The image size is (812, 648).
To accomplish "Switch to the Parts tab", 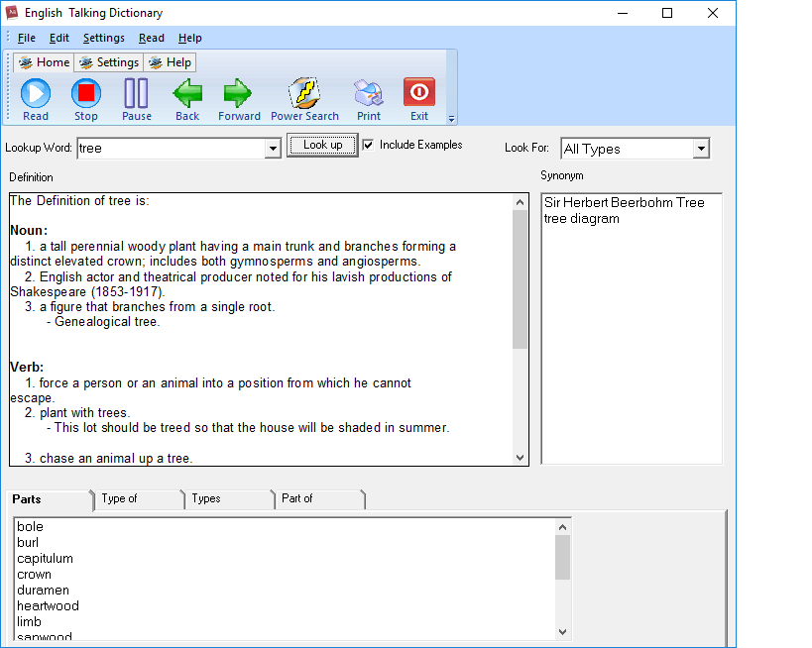I will 50,499.
